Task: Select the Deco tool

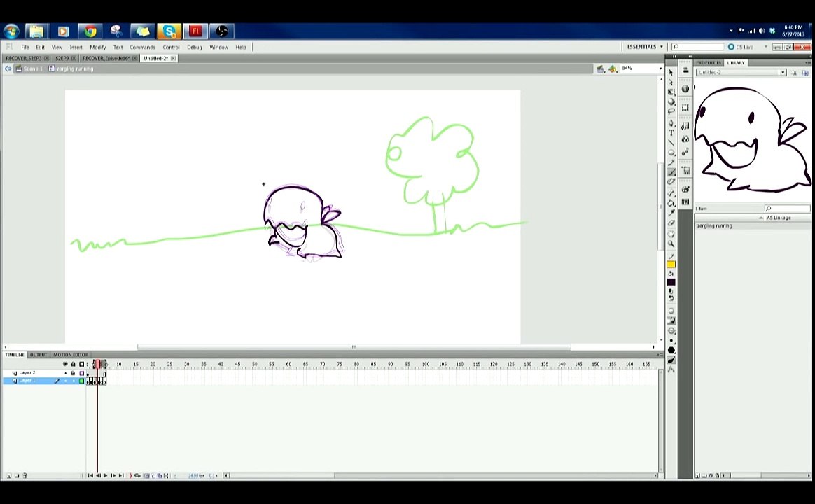Action: [671, 182]
